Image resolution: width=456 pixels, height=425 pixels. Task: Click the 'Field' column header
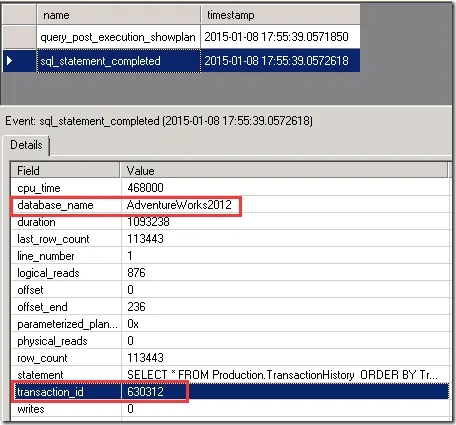pyautogui.click(x=65, y=171)
